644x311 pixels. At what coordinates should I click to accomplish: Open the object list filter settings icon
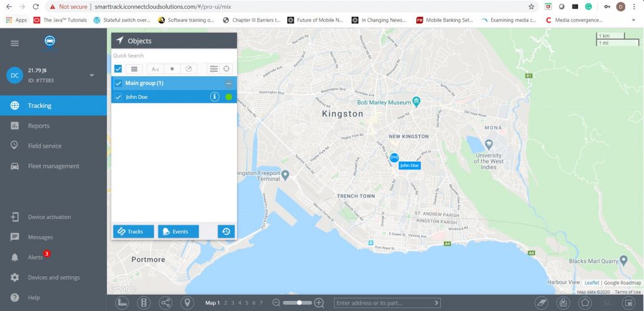pos(213,69)
